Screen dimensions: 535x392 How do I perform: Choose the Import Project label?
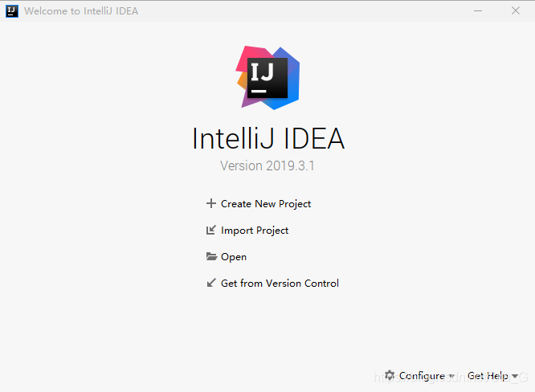[x=255, y=231]
